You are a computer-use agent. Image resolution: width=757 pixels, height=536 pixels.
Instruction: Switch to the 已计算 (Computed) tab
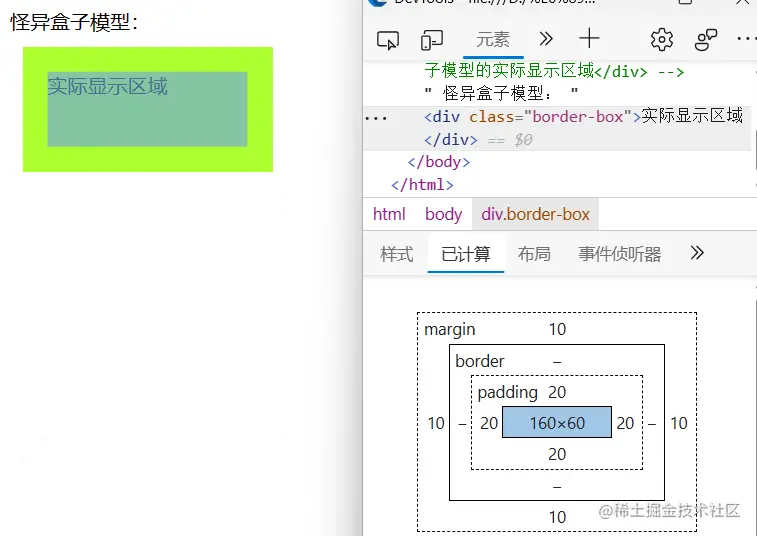tap(466, 254)
